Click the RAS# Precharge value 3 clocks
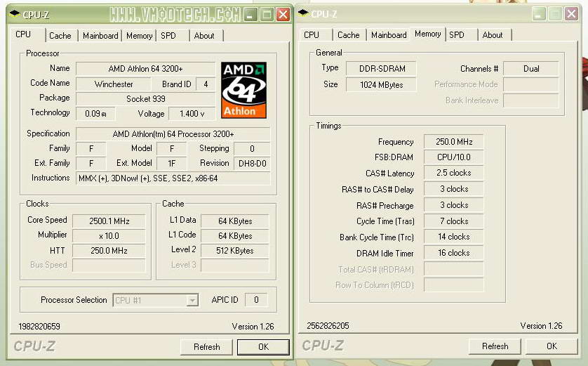Viewport: 588px width, 366px height. click(x=454, y=205)
